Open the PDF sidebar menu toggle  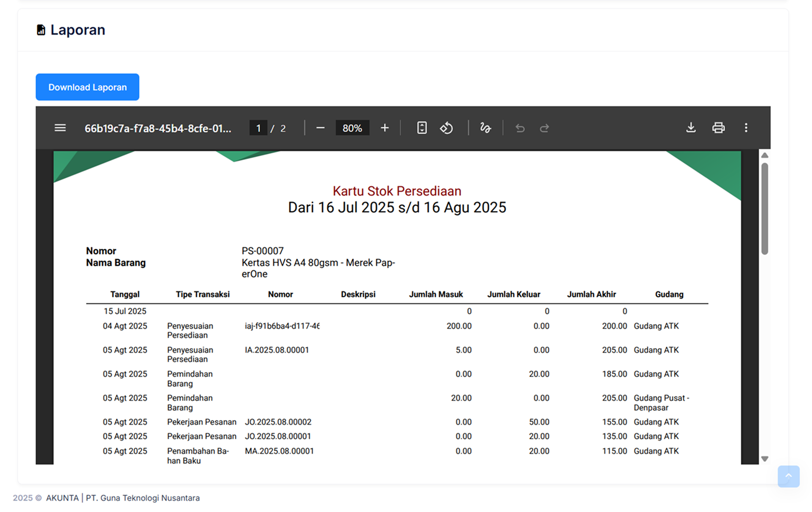60,128
